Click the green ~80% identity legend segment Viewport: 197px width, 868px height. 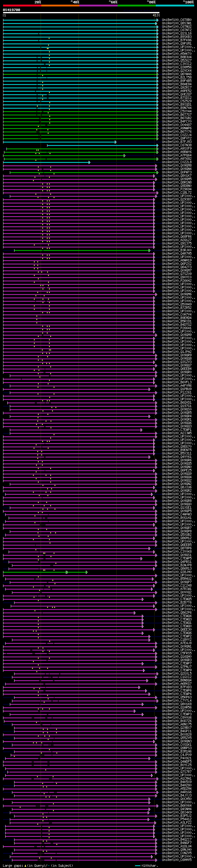[x=137, y=6]
